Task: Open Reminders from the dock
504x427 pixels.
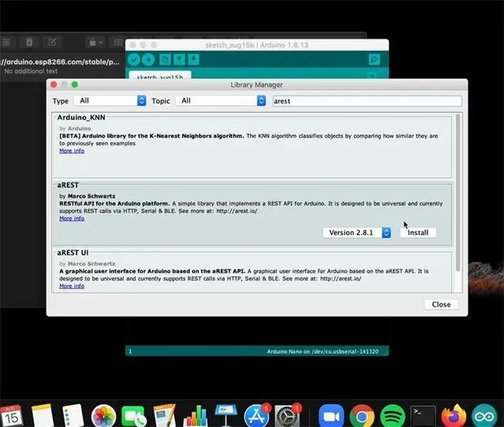Action: pyautogui.click(x=73, y=416)
